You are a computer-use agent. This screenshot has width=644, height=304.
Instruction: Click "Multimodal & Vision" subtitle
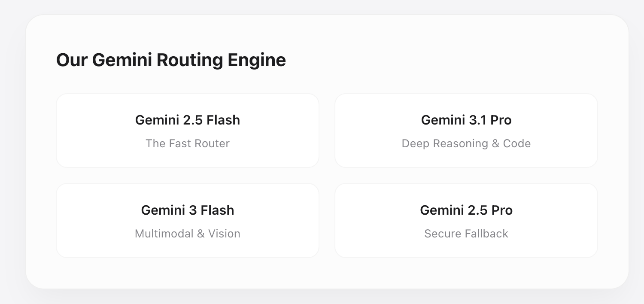[x=188, y=234]
